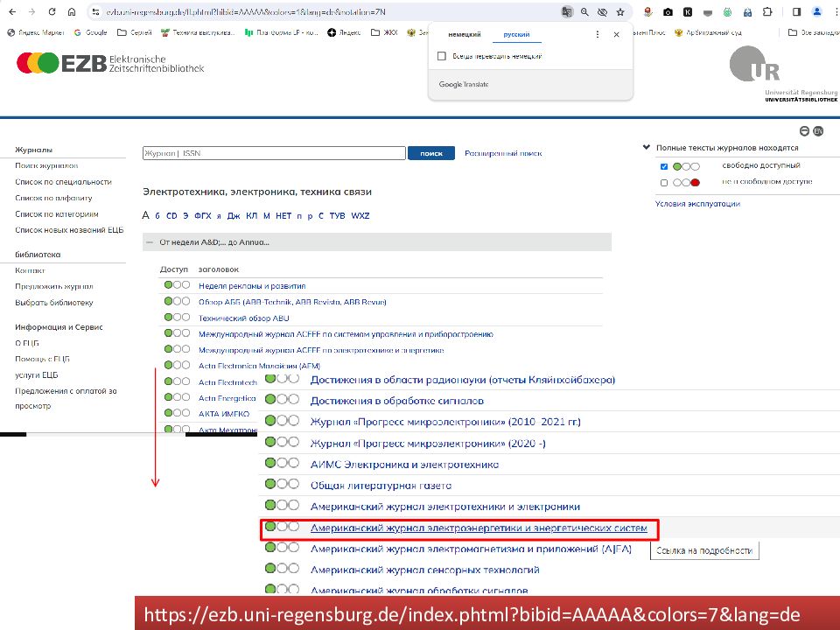Viewport: 840px width, 630px height.
Task: Click the round contrast icon beside EN
Action: coord(806,130)
